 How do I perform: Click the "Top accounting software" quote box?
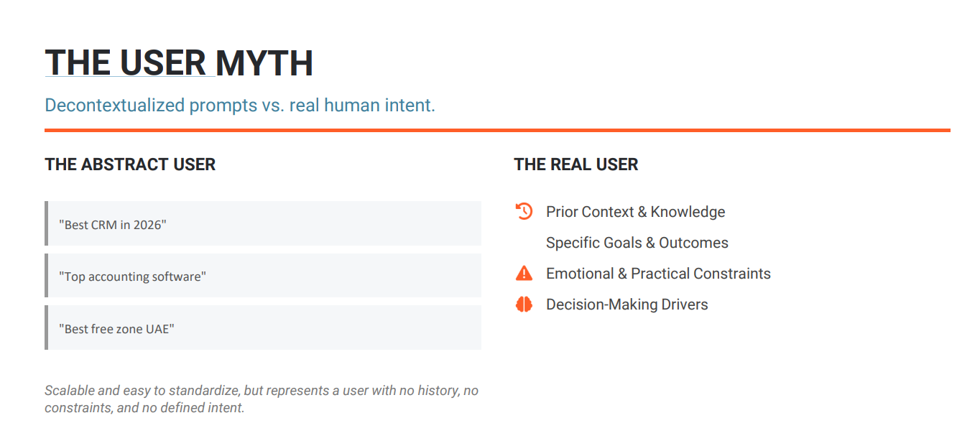click(263, 276)
